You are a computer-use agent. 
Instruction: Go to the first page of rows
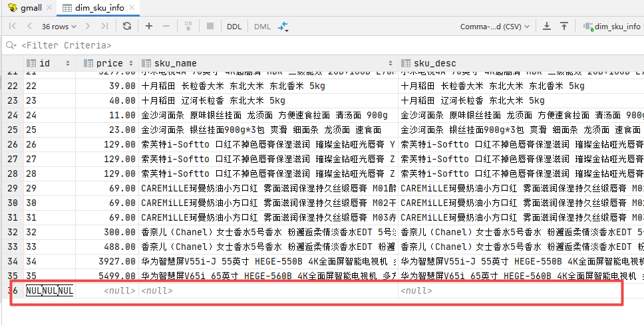tap(13, 27)
